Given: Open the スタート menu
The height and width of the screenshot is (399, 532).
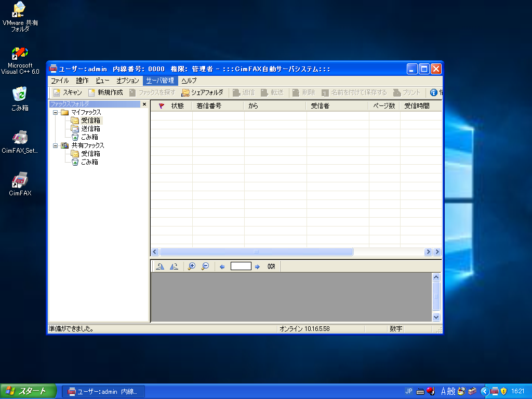Looking at the screenshot, I should (x=28, y=391).
